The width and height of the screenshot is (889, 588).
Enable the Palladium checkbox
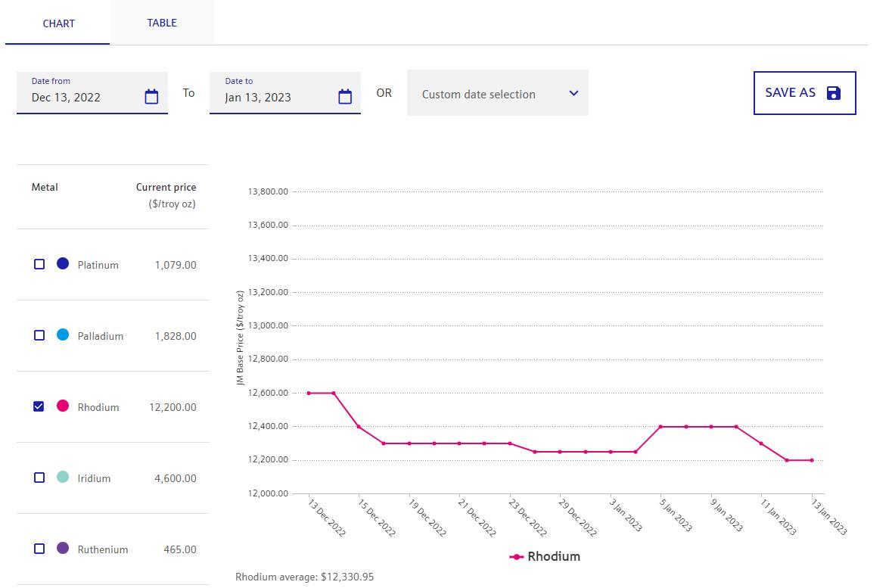[39, 335]
